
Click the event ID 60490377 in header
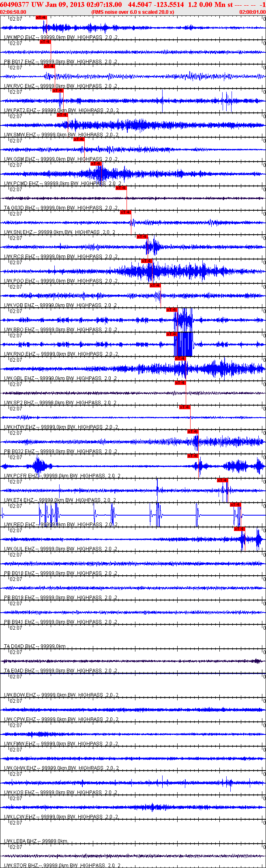tap(15, 4)
